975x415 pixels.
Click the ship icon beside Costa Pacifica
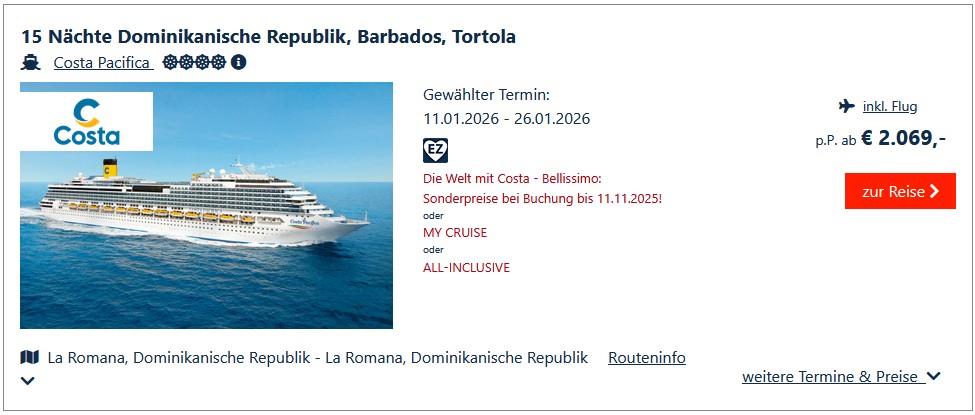tap(30, 63)
